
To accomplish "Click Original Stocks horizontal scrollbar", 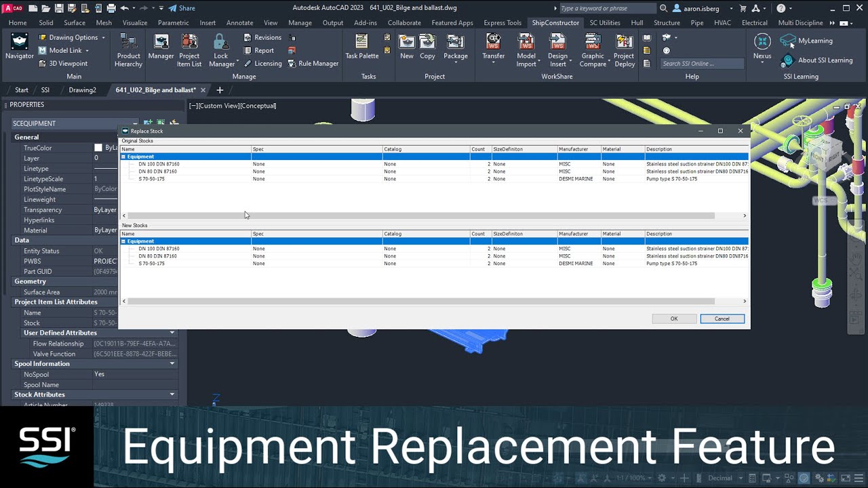I will click(420, 216).
